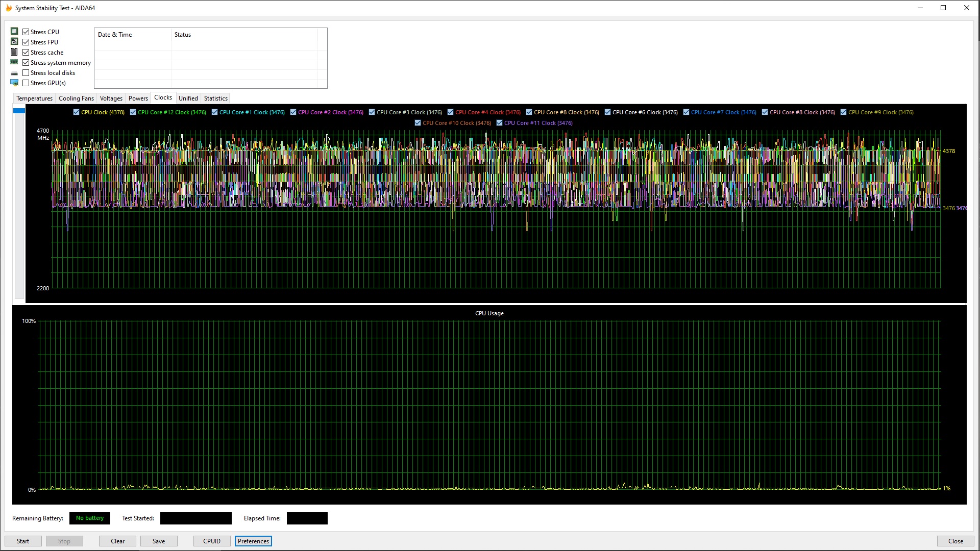Click the monitor icon beside Stress GPU(s)

14,83
